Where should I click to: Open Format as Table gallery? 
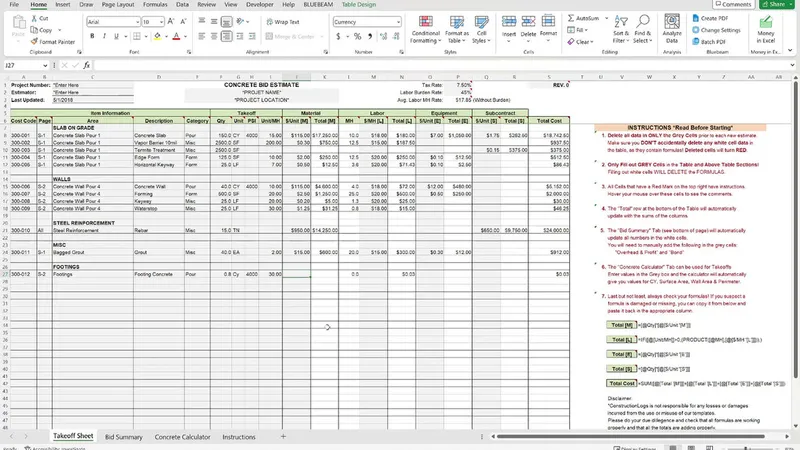tap(457, 29)
